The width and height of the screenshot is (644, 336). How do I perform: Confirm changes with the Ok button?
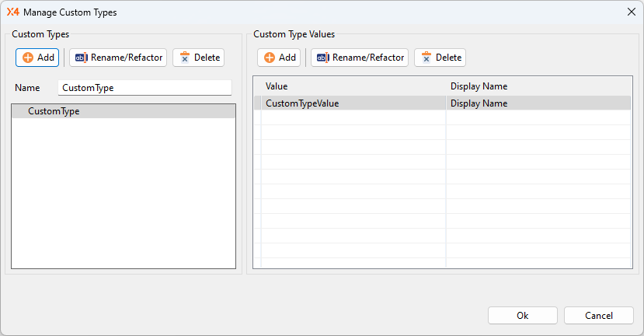click(x=522, y=315)
